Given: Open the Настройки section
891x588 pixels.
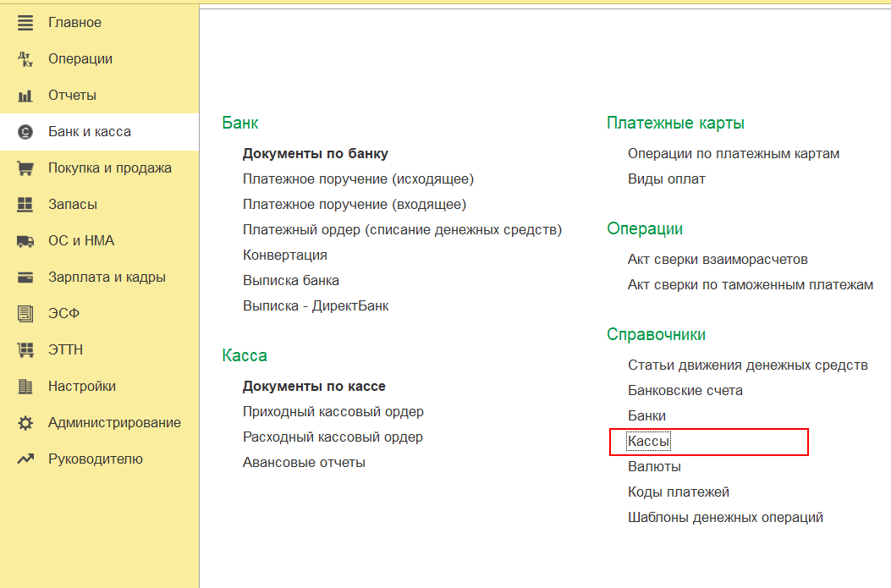Looking at the screenshot, I should (81, 387).
